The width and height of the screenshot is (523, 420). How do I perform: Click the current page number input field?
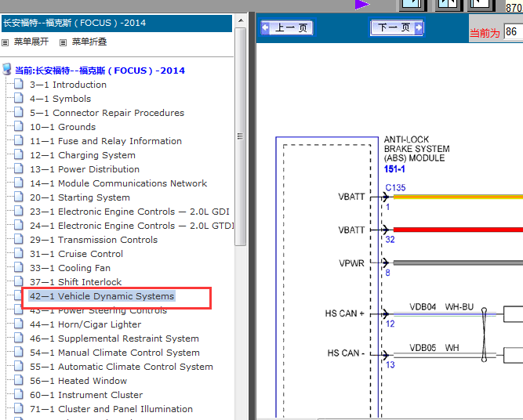click(514, 32)
